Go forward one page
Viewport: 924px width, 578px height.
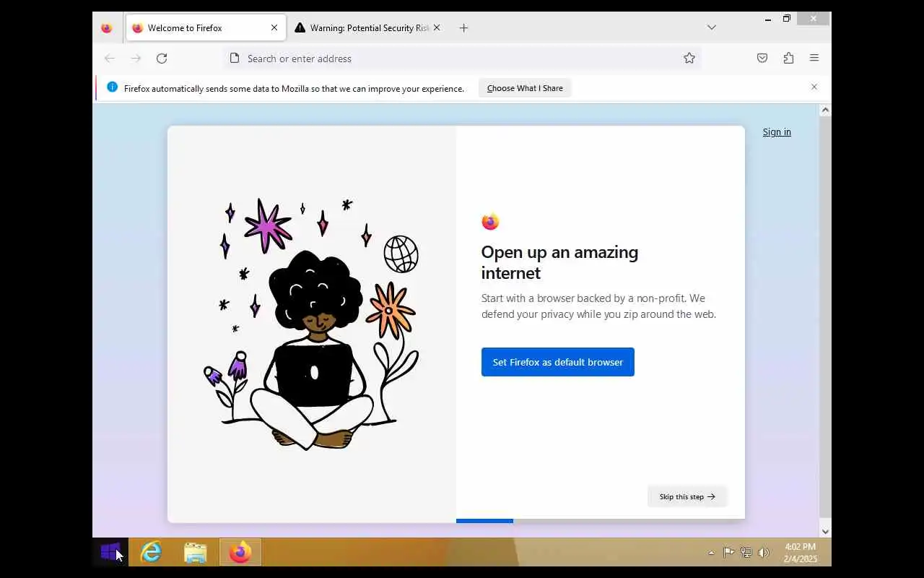pyautogui.click(x=136, y=59)
